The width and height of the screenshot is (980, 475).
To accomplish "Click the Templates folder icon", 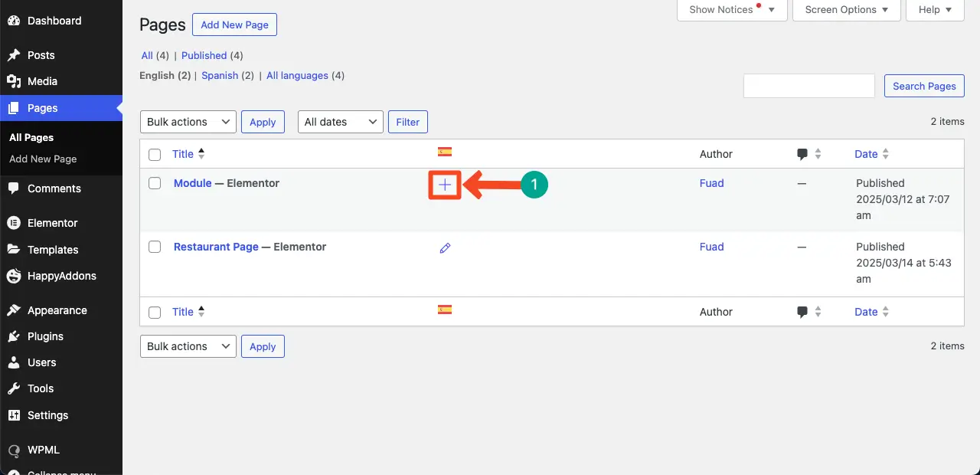I will [14, 250].
